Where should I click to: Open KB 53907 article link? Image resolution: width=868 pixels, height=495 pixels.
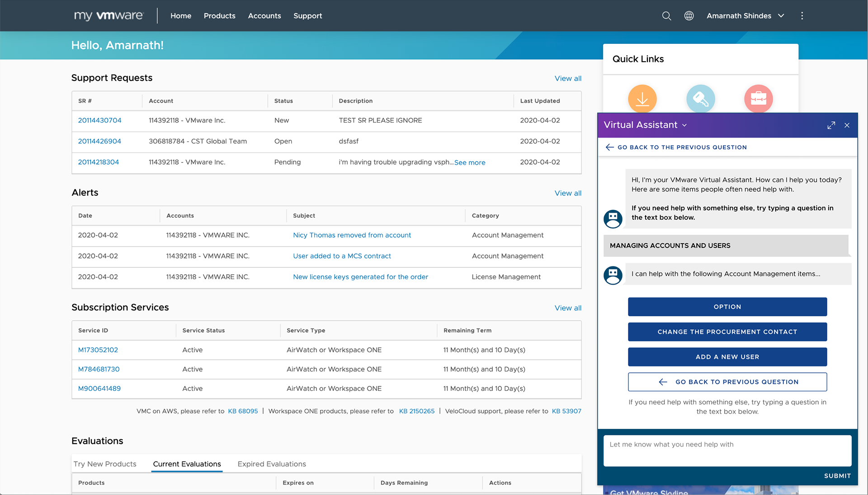tap(566, 411)
